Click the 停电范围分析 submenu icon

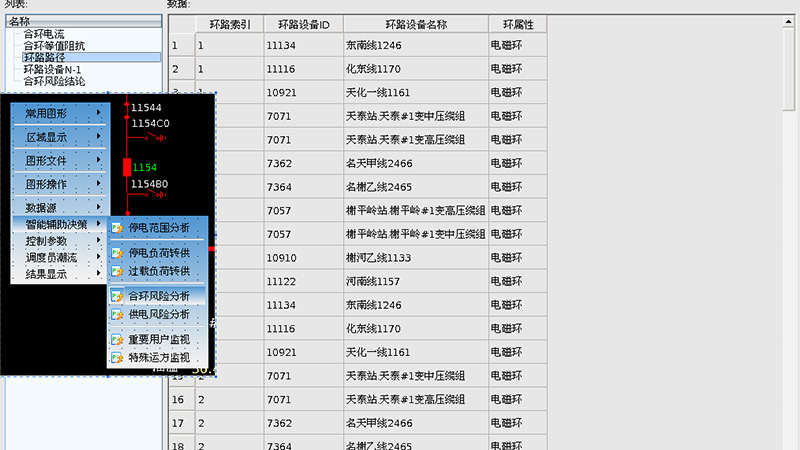[x=117, y=228]
